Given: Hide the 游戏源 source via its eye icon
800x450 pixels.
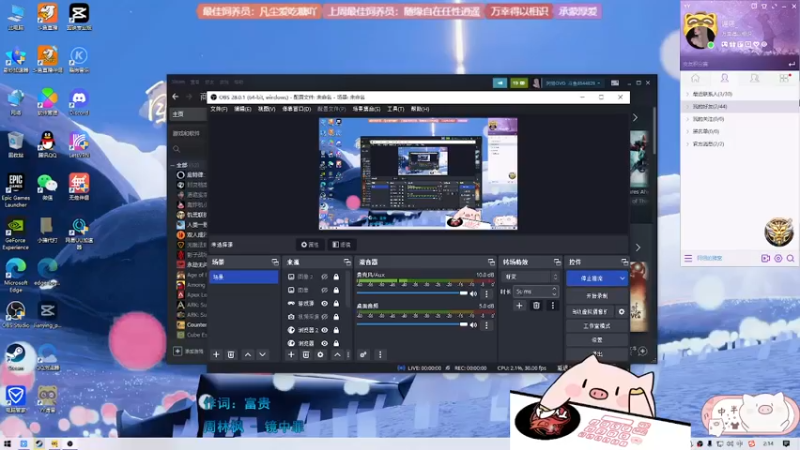Looking at the screenshot, I should coord(324,303).
